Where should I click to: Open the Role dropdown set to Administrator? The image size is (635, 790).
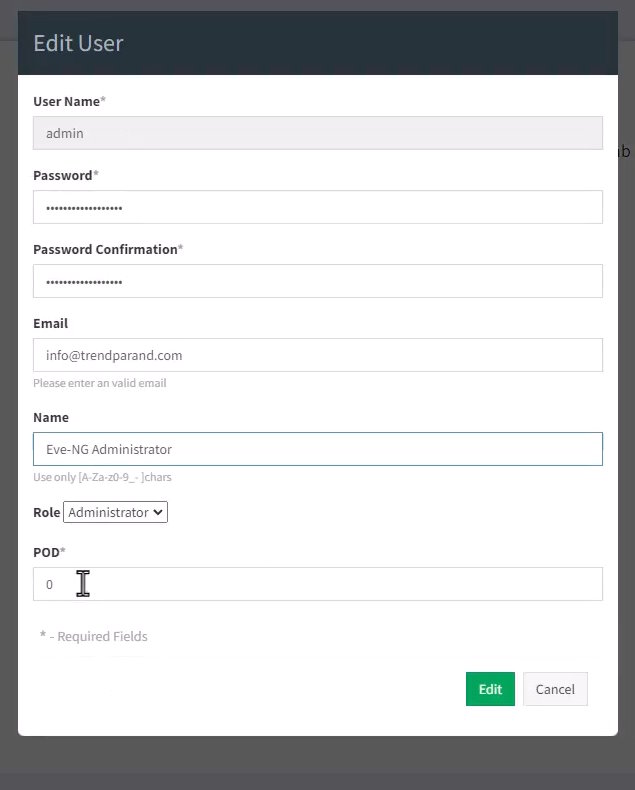pyautogui.click(x=115, y=512)
